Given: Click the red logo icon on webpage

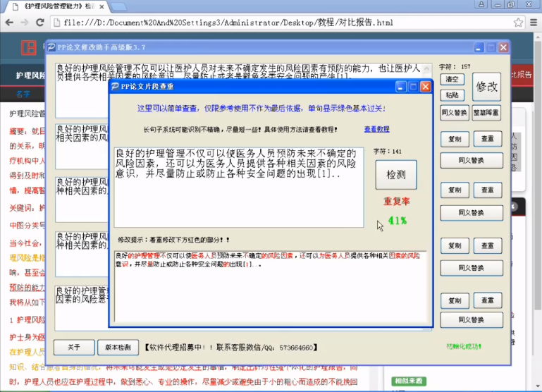Looking at the screenshot, I should tap(28, 47).
